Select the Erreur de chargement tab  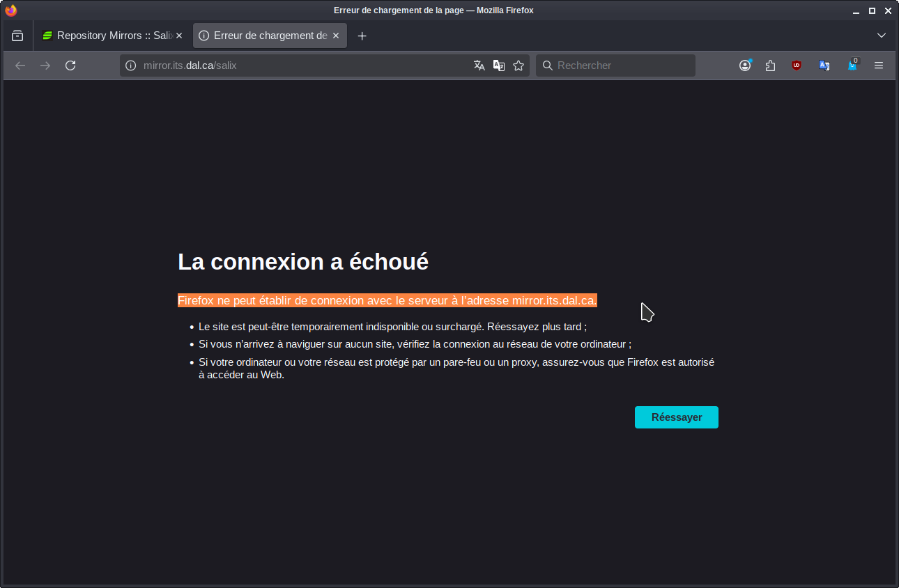pyautogui.click(x=265, y=36)
